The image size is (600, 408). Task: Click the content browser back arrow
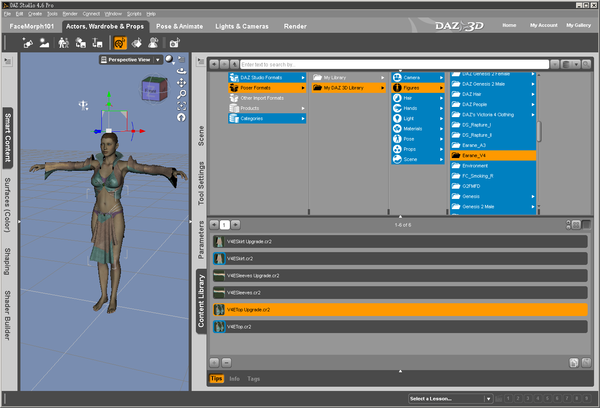pos(214,64)
